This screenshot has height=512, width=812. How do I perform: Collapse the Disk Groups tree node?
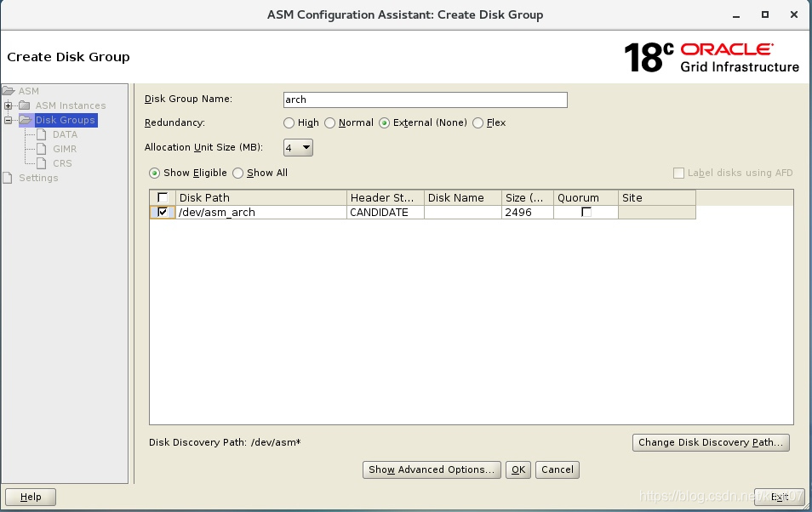8,120
